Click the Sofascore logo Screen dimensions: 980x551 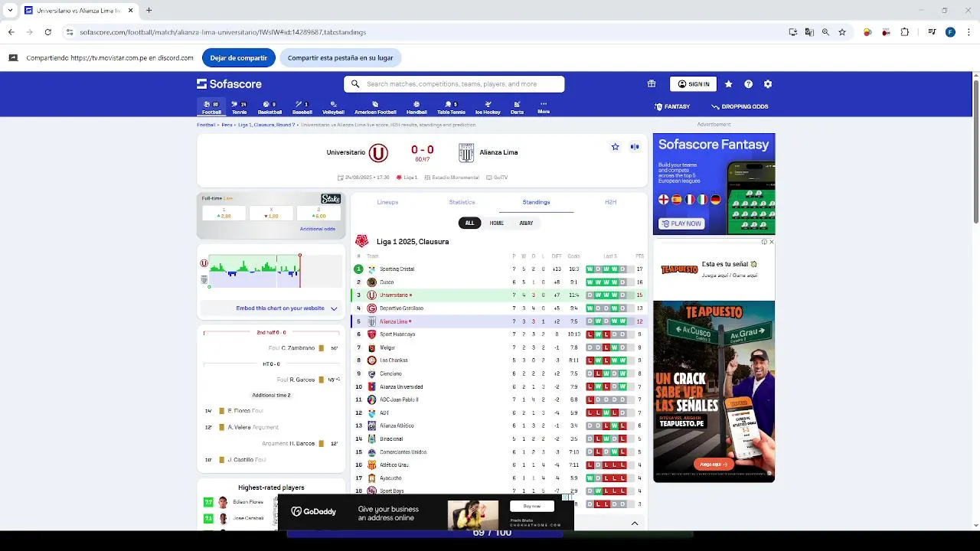229,84
